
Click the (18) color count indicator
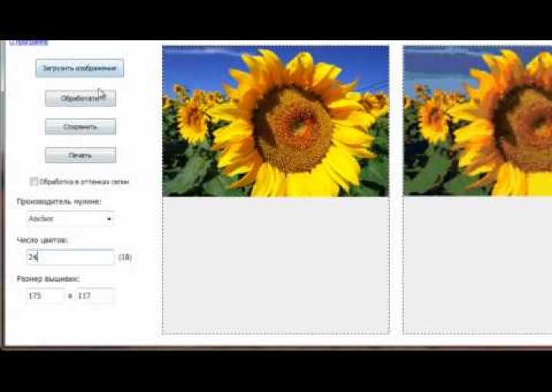(x=125, y=257)
